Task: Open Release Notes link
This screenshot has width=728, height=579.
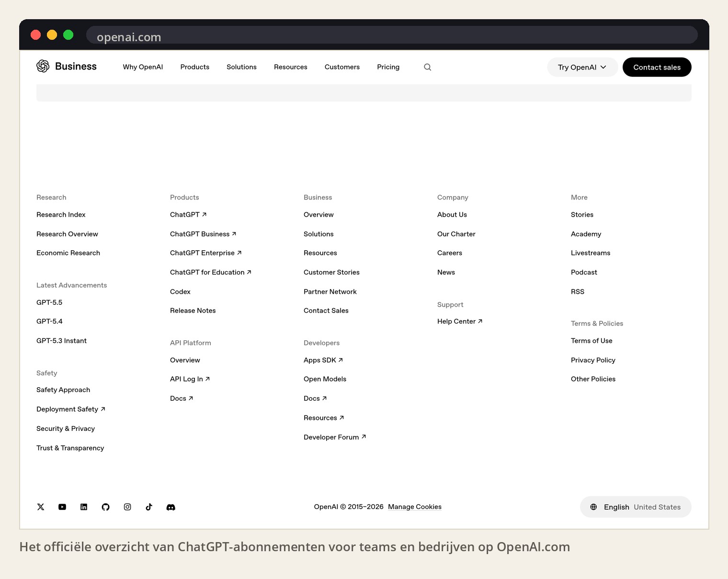Action: 193,311
